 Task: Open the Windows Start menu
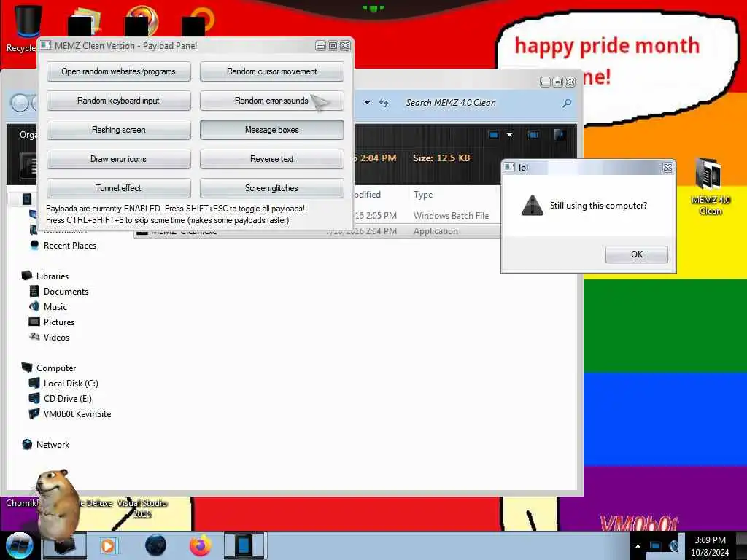point(19,545)
